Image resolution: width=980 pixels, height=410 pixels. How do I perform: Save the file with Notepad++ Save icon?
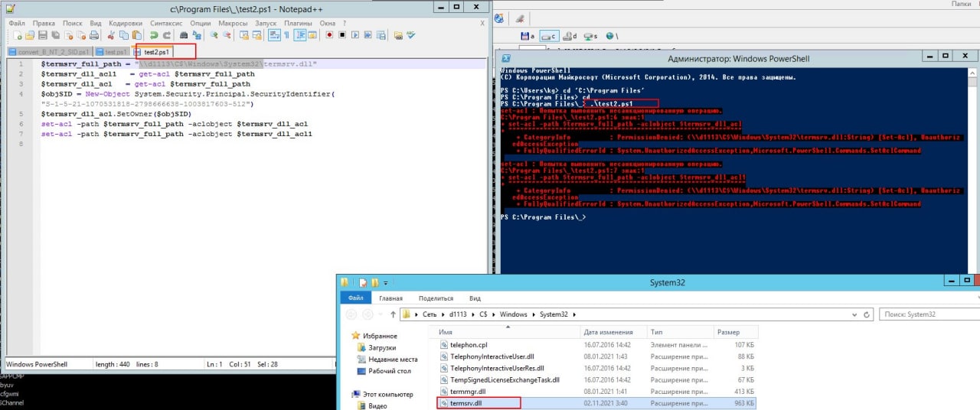43,35
